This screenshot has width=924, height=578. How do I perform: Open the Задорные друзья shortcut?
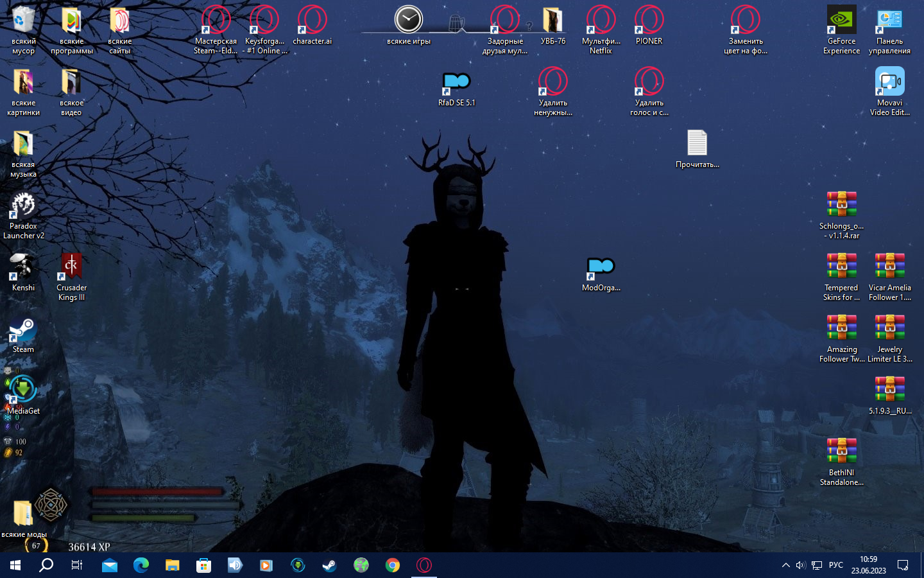[x=505, y=30]
